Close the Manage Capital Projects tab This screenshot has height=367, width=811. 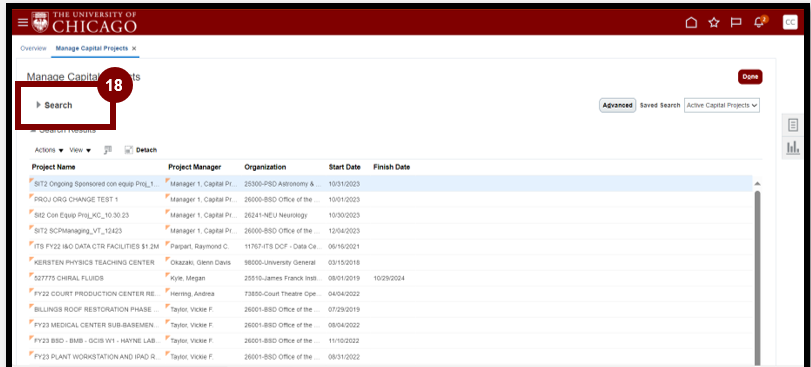[134, 49]
